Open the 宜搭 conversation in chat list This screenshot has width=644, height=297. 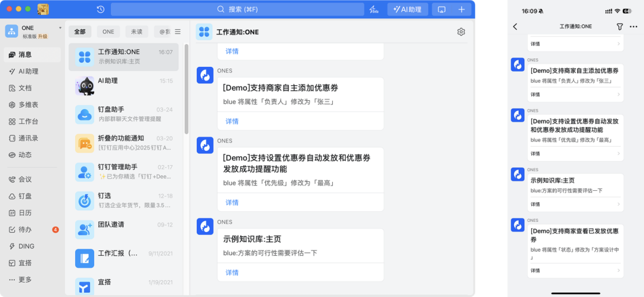click(123, 286)
